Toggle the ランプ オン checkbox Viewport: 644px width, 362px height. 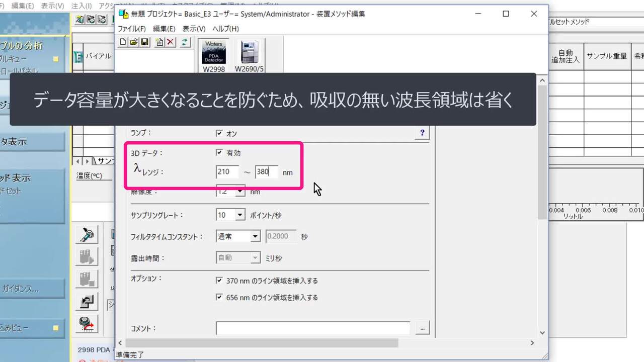pos(219,133)
